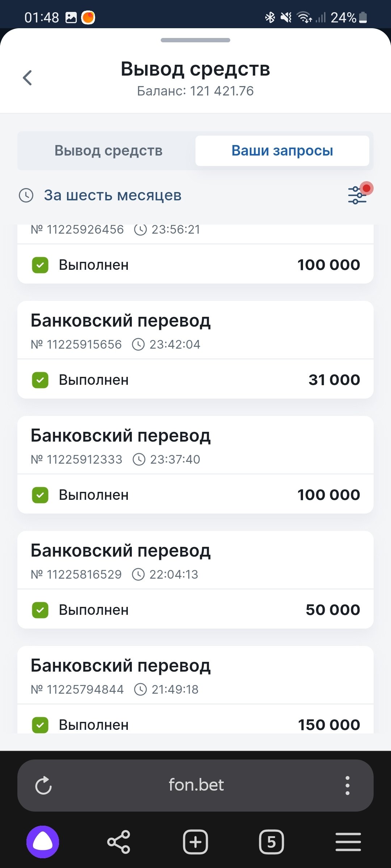Viewport: 391px width, 868px height.
Task: Open browser hamburger menu
Action: point(348,842)
